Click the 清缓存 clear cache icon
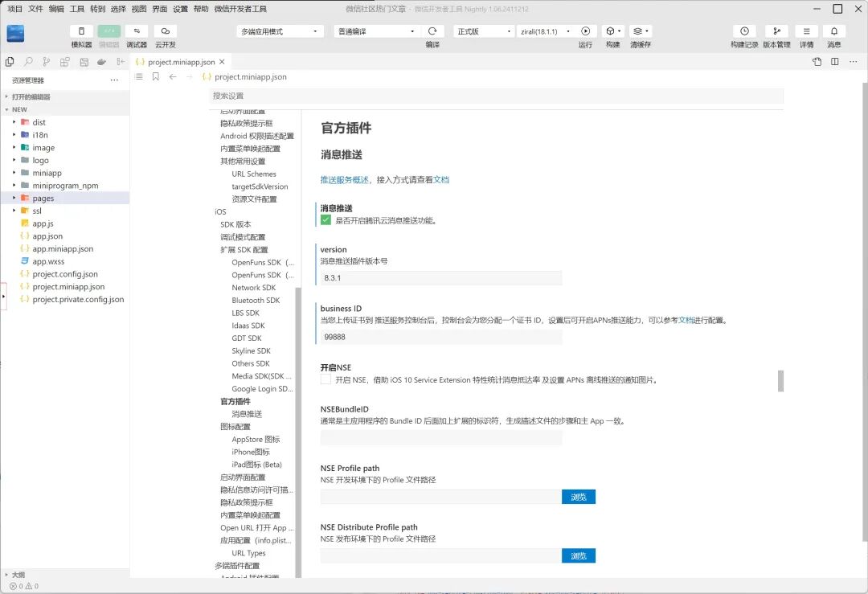The image size is (868, 594). tap(641, 31)
